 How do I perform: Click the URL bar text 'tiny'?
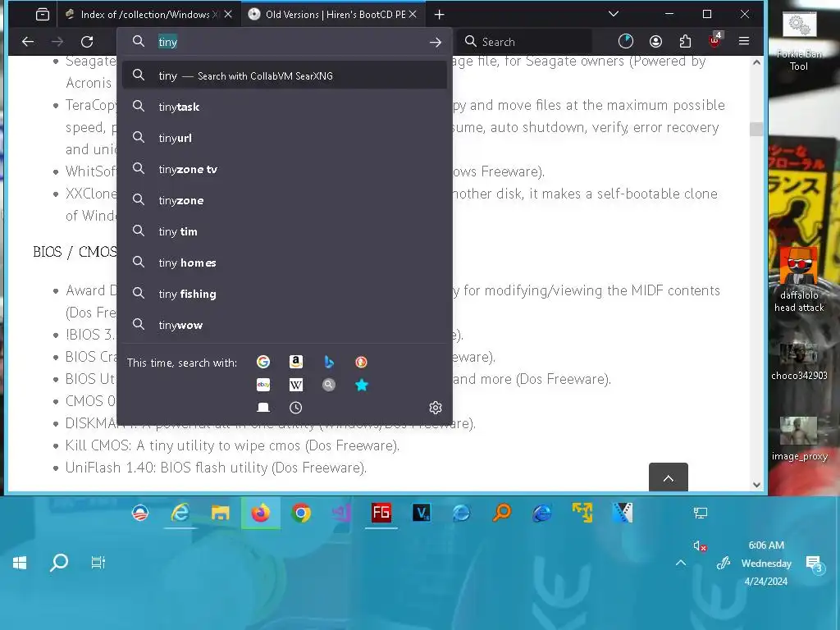[167, 42]
